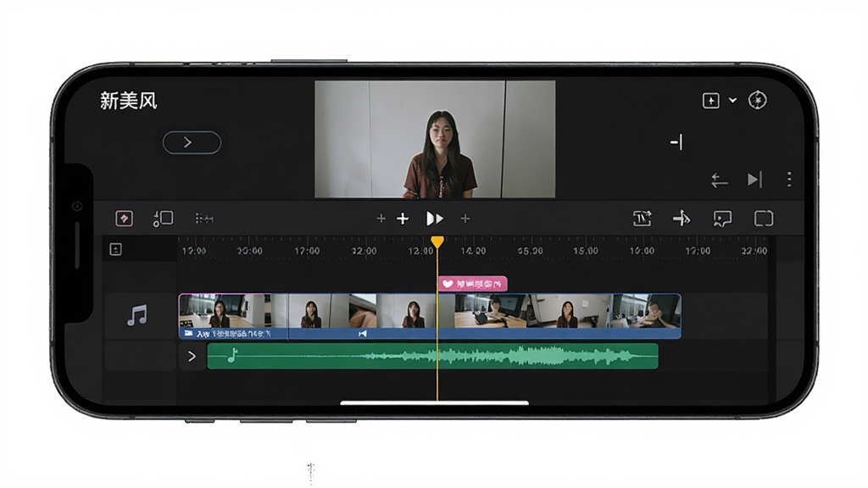Tap the white home indicator bar
Screen dimensions: 868x488
pyautogui.click(x=435, y=402)
